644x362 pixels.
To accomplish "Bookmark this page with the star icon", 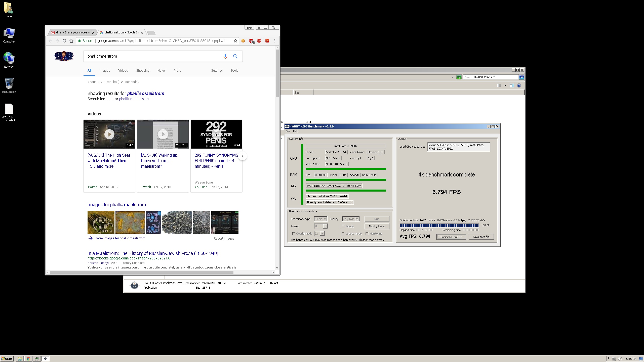I will [235, 41].
